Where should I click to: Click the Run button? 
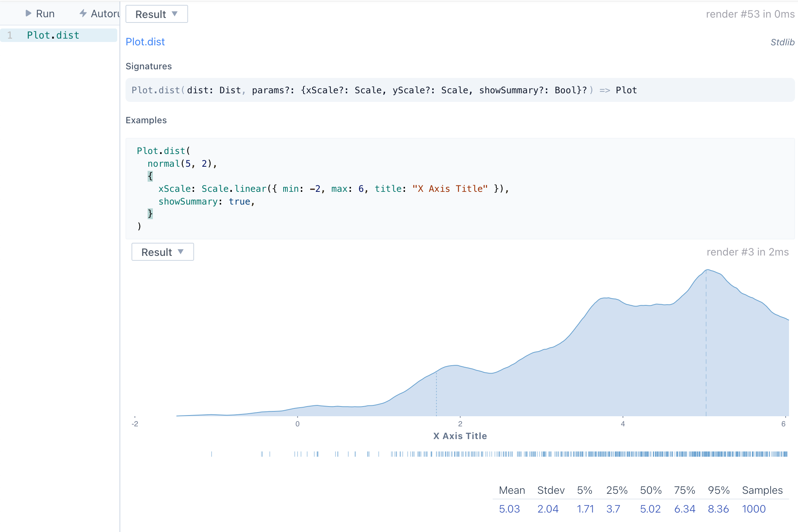tap(40, 13)
